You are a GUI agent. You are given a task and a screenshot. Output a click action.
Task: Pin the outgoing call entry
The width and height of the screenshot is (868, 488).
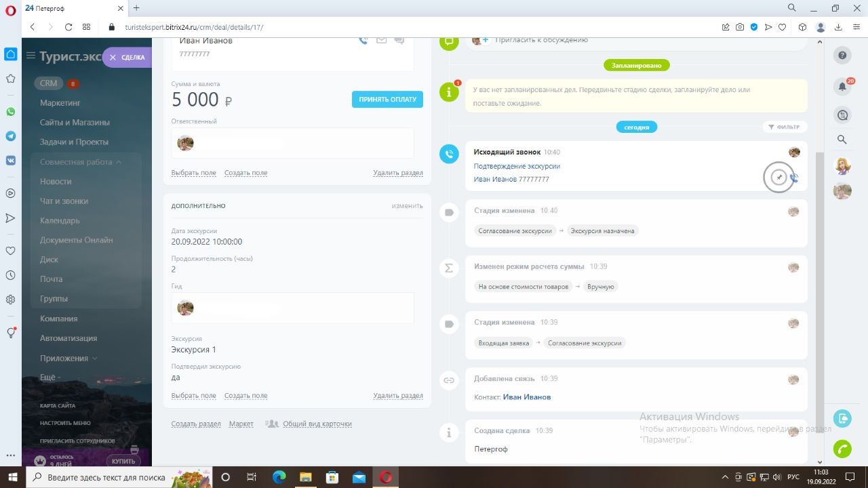(x=779, y=178)
